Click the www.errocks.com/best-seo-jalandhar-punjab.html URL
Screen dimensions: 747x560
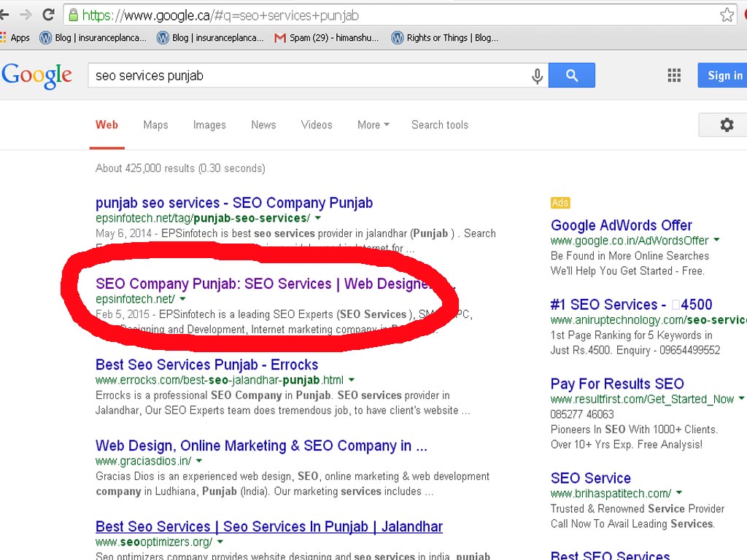(219, 380)
